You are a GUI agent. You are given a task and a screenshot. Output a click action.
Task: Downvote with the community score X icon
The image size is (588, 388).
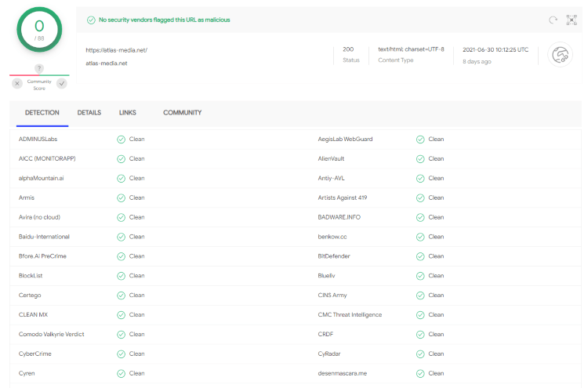(16, 83)
